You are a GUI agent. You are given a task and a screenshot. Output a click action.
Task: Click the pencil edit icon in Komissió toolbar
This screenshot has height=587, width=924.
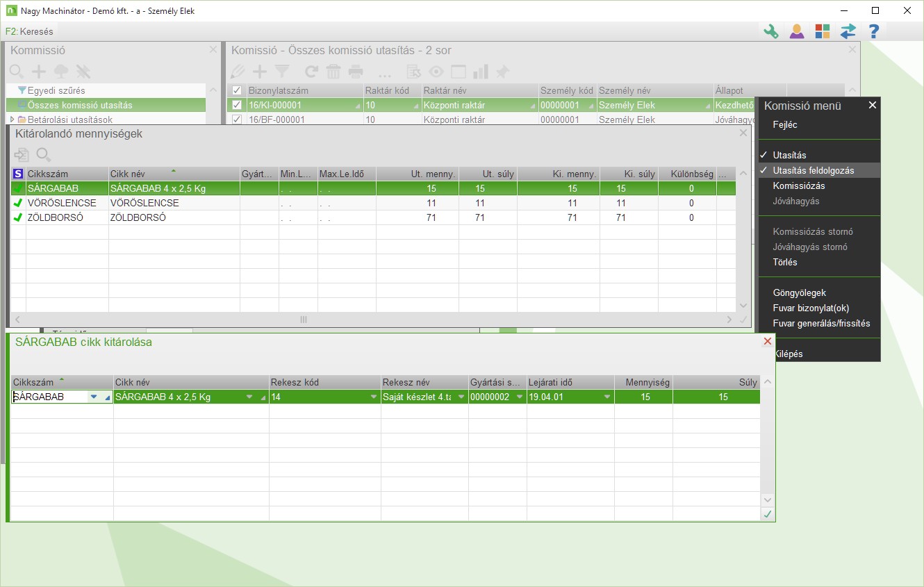point(238,71)
